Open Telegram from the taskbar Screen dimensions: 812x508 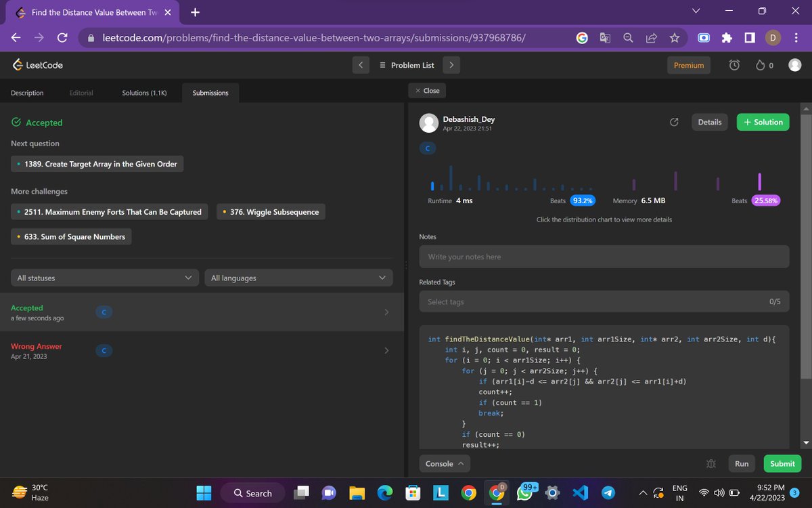click(608, 493)
